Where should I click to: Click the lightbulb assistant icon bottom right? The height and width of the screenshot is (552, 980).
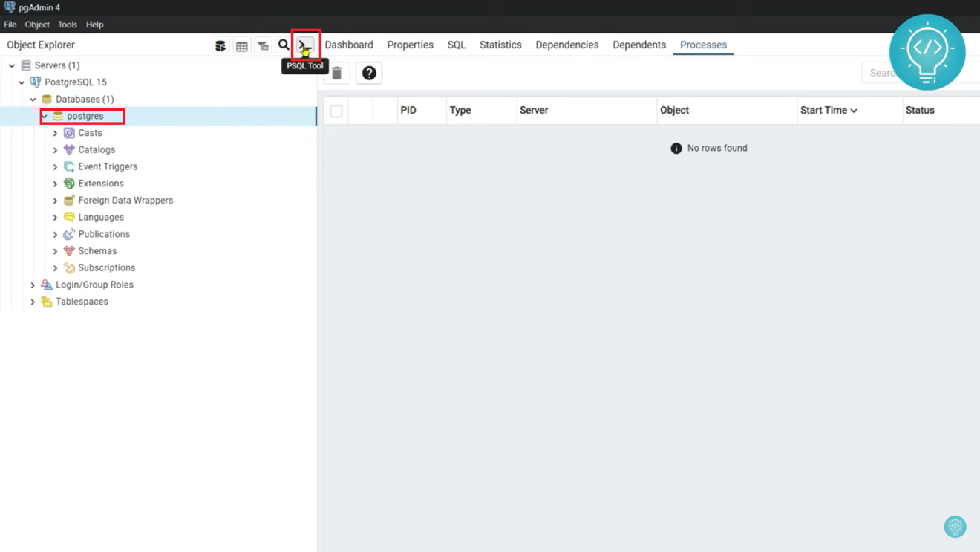pos(955,527)
